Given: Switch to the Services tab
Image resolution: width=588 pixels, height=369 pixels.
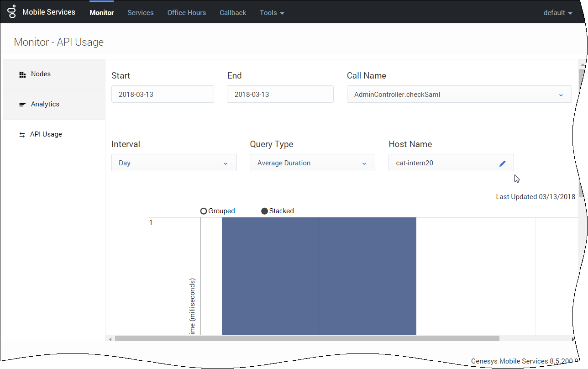Looking at the screenshot, I should pyautogui.click(x=140, y=13).
